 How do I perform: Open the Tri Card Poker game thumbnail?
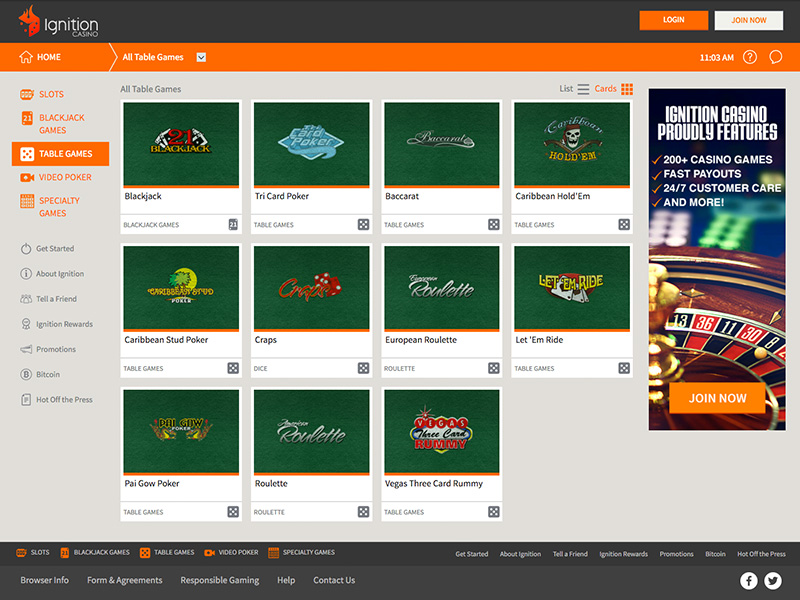(x=311, y=144)
